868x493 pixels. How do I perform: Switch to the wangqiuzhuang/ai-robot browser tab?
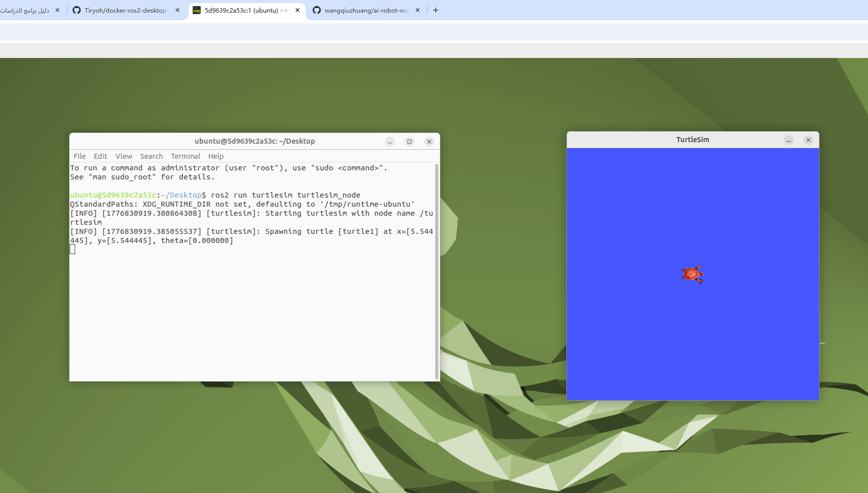(x=366, y=10)
